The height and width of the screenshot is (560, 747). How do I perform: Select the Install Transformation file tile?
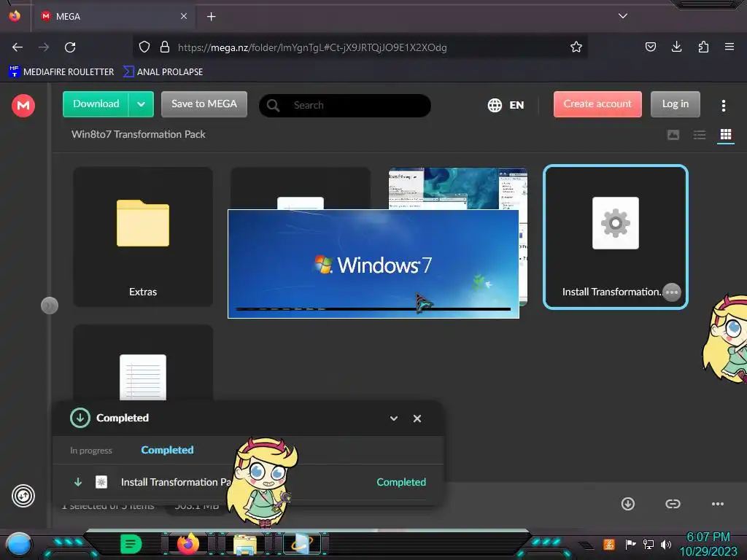click(616, 237)
